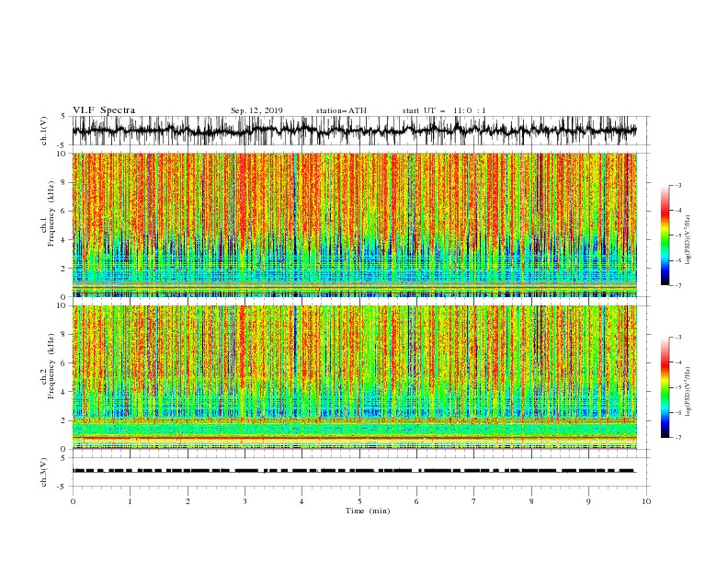Click the bottom time axis tick label "10"

coord(646,501)
